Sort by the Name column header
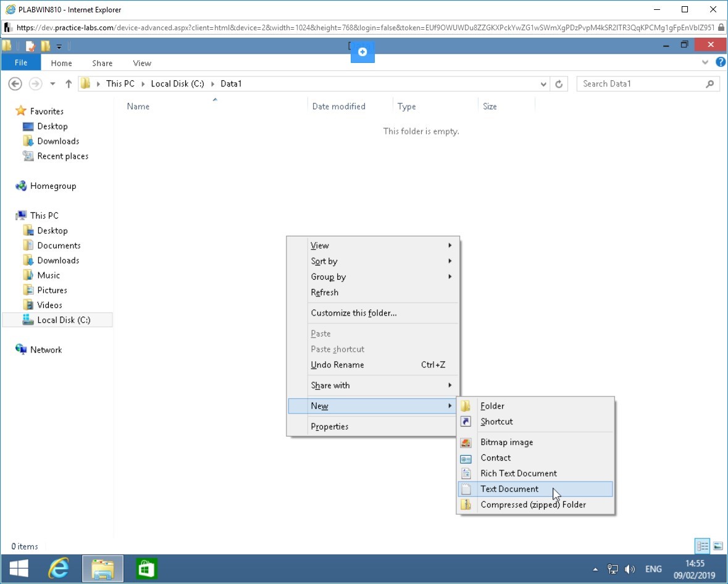This screenshot has height=584, width=728. (x=138, y=106)
